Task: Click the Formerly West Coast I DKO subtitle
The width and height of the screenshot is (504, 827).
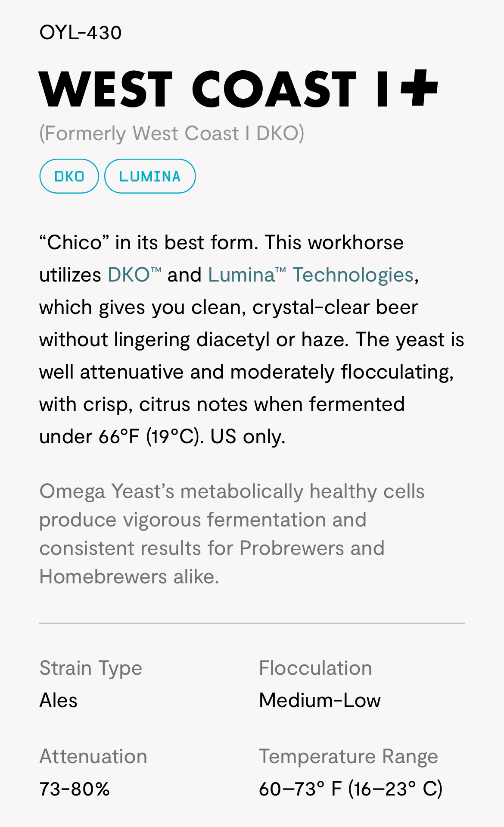Action: [x=172, y=133]
